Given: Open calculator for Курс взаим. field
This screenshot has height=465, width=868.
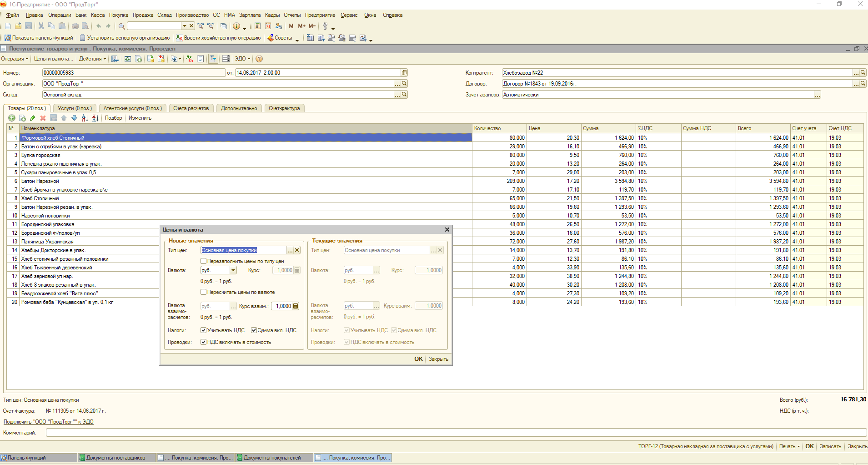Looking at the screenshot, I should 296,306.
